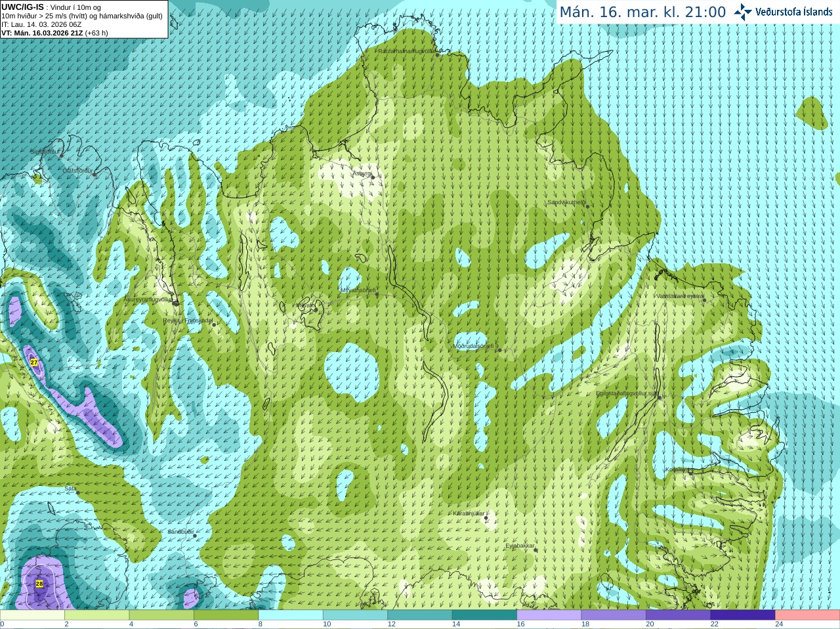Select the Egilsstaðaflugvöllur station dot
This screenshot has width=840, height=629.
point(659,397)
